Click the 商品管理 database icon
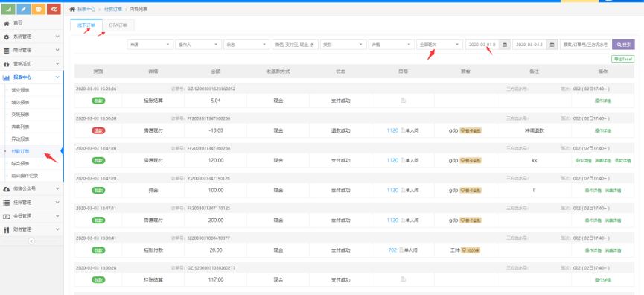 pyautogui.click(x=6, y=51)
